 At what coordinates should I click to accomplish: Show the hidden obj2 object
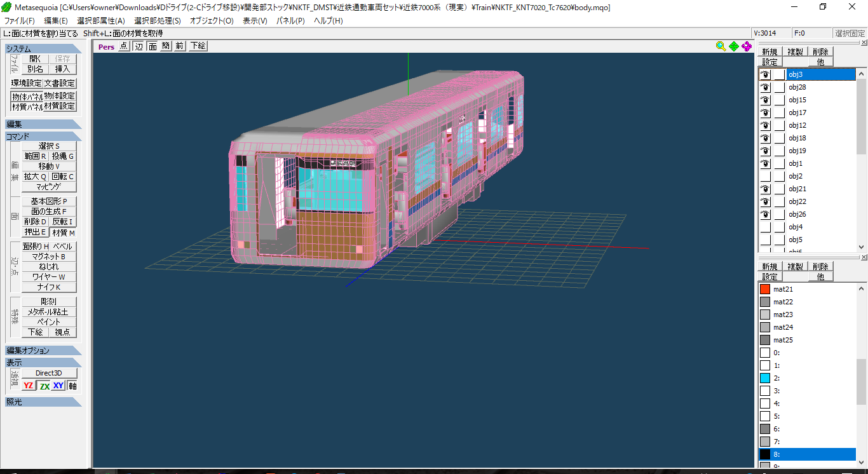[x=765, y=176]
